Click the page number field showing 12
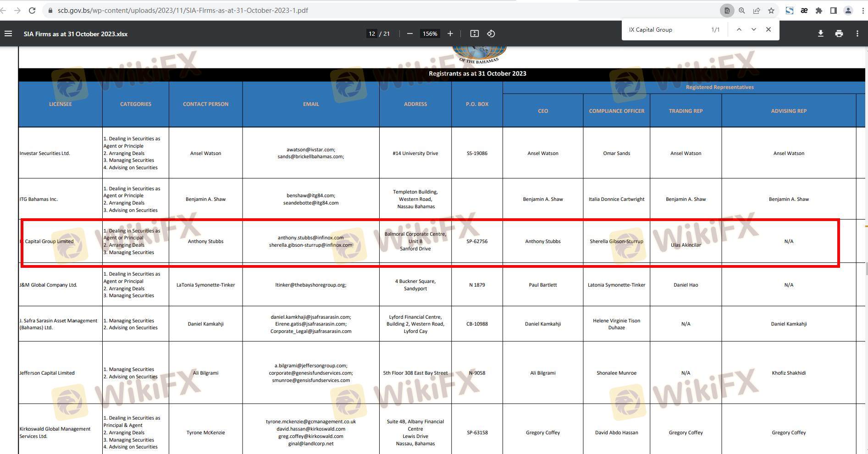This screenshot has height=454, width=868. click(x=372, y=33)
